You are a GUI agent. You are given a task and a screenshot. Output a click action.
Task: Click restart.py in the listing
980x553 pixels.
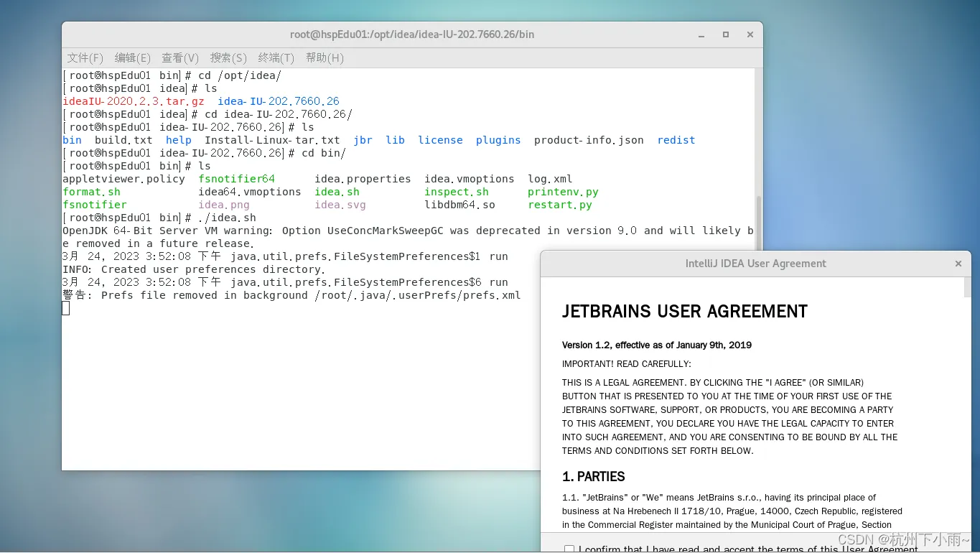point(560,205)
